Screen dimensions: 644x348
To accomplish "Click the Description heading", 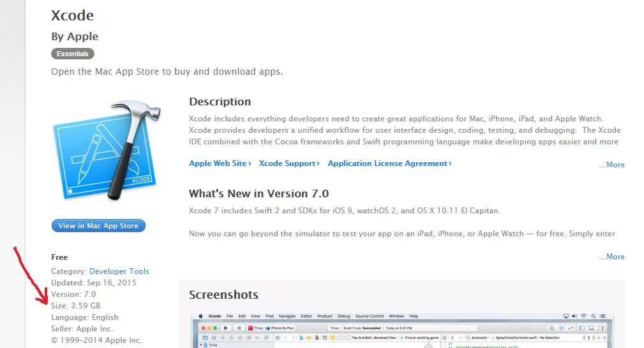I will pyautogui.click(x=220, y=102).
